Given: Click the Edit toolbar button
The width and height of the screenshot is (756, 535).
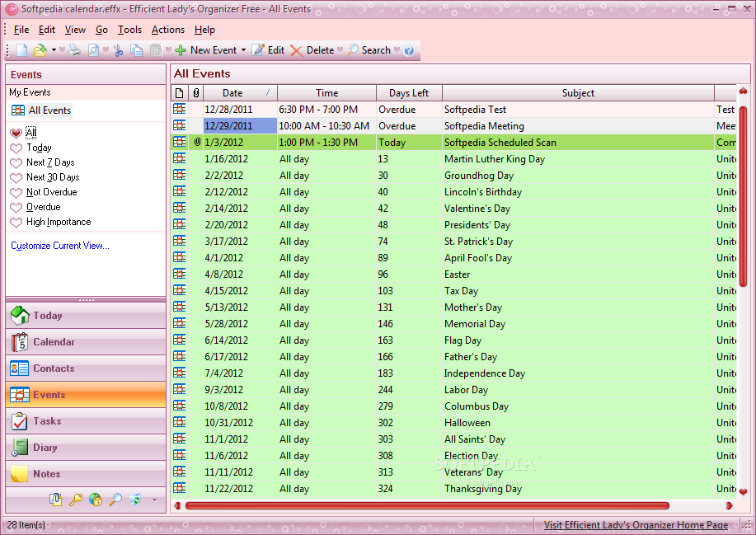Looking at the screenshot, I should [269, 50].
